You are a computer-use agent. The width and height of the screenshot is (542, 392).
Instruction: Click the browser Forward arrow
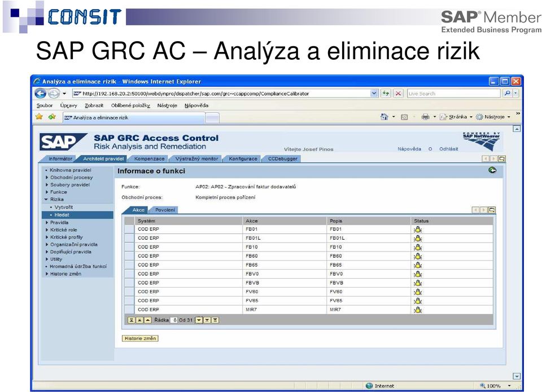[x=53, y=93]
